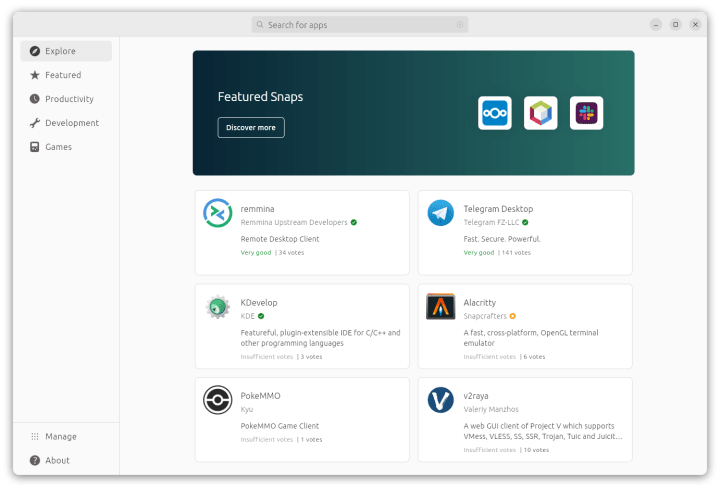Image resolution: width=720 pixels, height=490 pixels.
Task: Click the v2raya V logo icon
Action: pyautogui.click(x=440, y=400)
